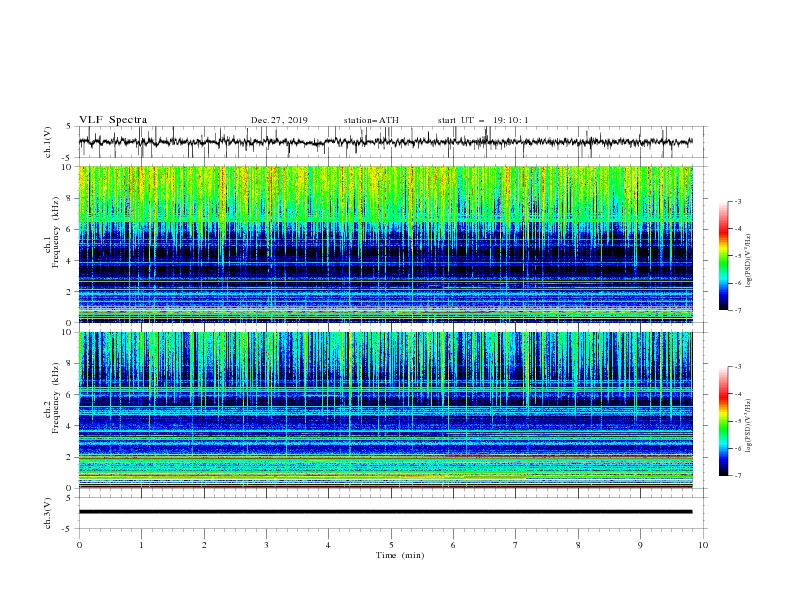Click the "ch.1(V)" waveform axis label
Viewport: 792px width, 612px height.
coord(48,142)
